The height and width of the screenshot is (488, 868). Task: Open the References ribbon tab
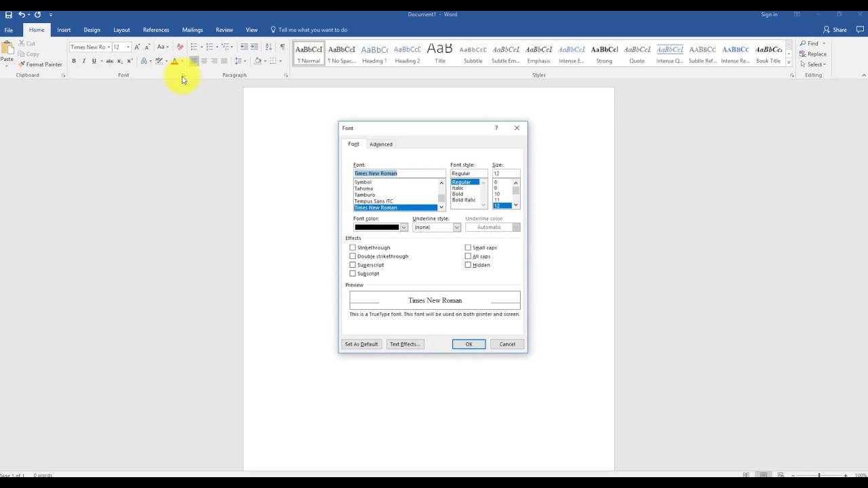point(156,30)
